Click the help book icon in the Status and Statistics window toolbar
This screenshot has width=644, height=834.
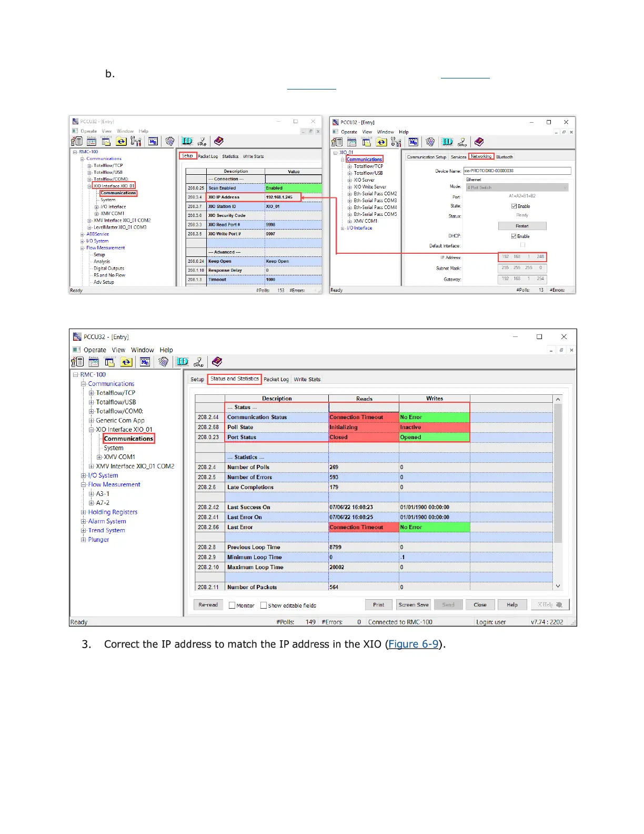click(x=217, y=362)
